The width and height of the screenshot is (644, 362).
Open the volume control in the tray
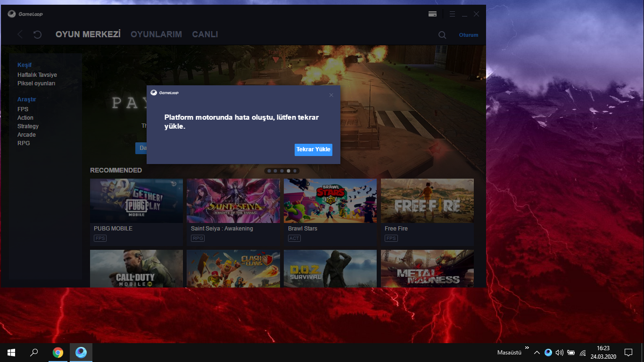tap(560, 353)
